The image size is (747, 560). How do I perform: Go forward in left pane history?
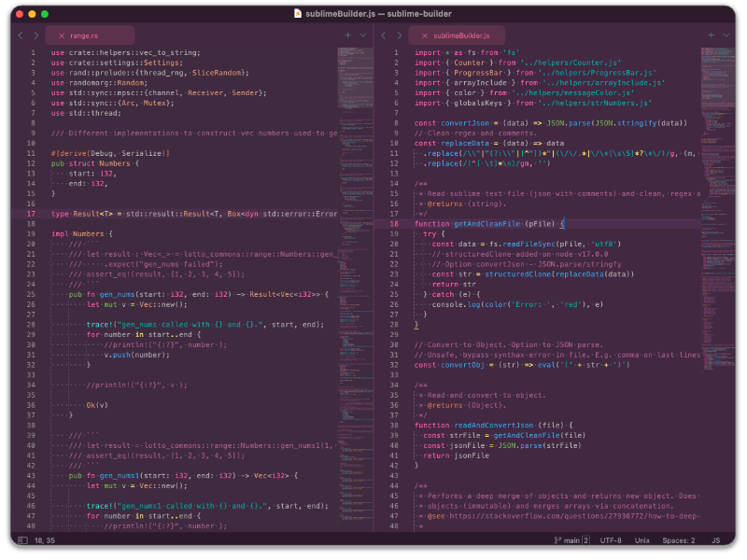click(x=35, y=35)
